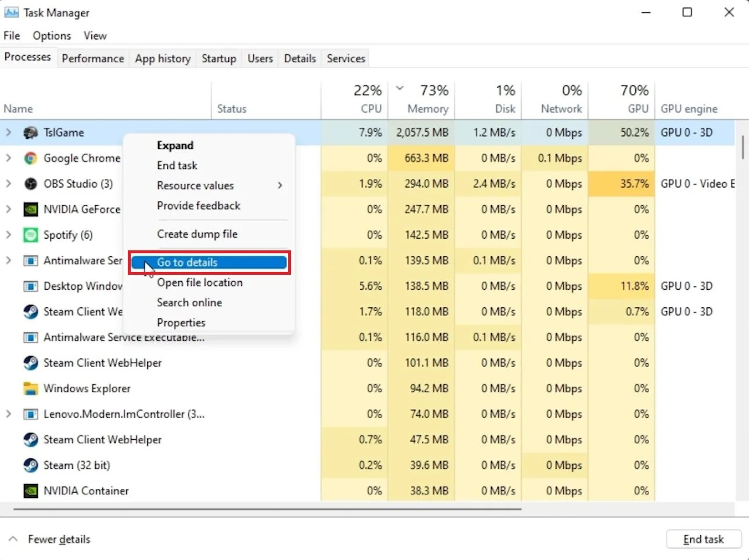The height and width of the screenshot is (560, 749).
Task: Switch to the Services tab
Action: [x=346, y=58]
